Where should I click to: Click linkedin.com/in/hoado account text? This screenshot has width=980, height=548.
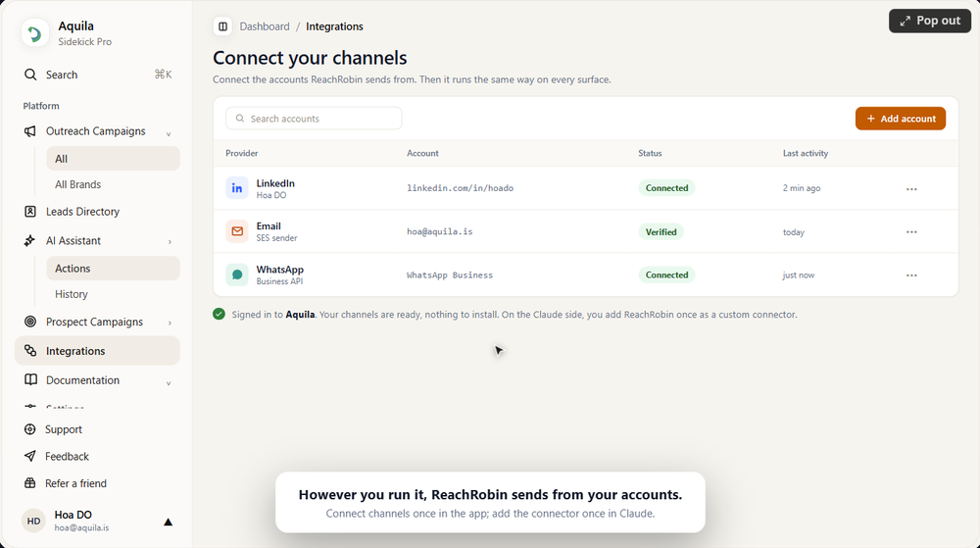click(x=460, y=188)
